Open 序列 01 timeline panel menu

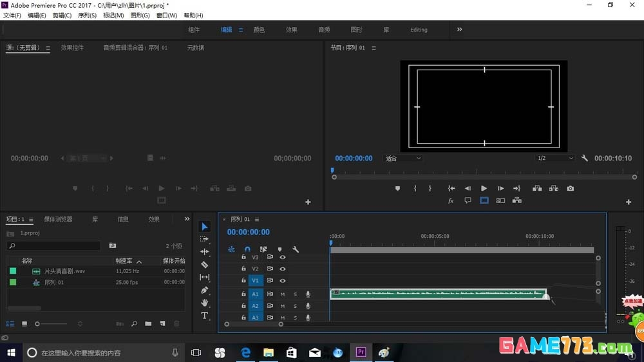[257, 220]
